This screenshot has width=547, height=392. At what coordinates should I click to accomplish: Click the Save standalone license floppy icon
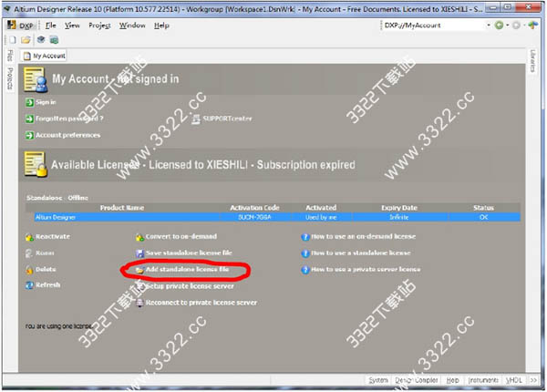tap(139, 253)
